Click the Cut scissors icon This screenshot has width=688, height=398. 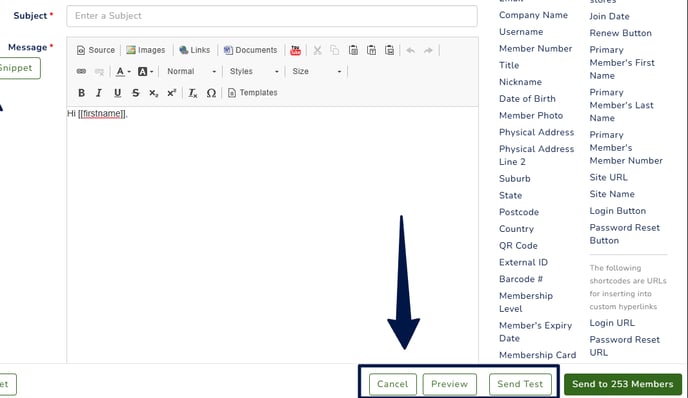coord(317,50)
